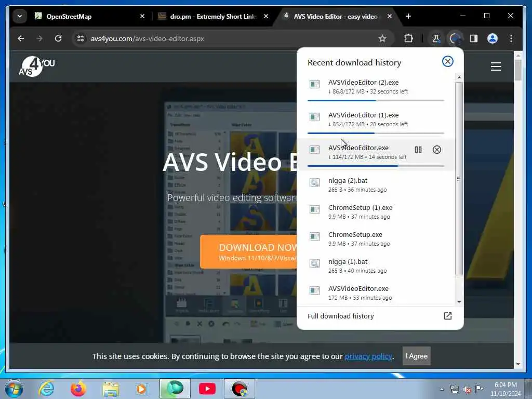The width and height of the screenshot is (532, 399).
Task: Go back to the previous page
Action: (x=21, y=38)
